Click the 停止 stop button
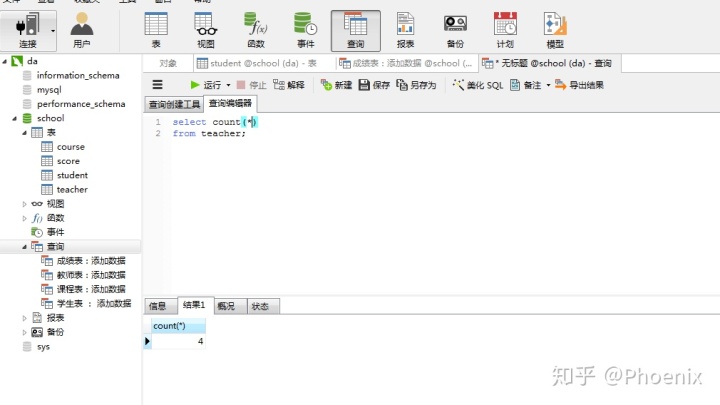The image size is (720, 405). pyautogui.click(x=251, y=85)
